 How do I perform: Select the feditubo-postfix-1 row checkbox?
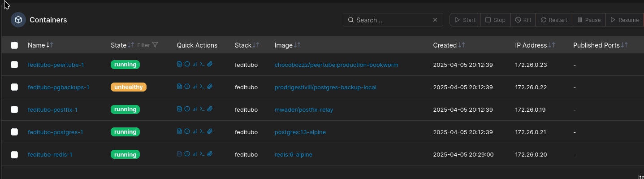click(14, 109)
